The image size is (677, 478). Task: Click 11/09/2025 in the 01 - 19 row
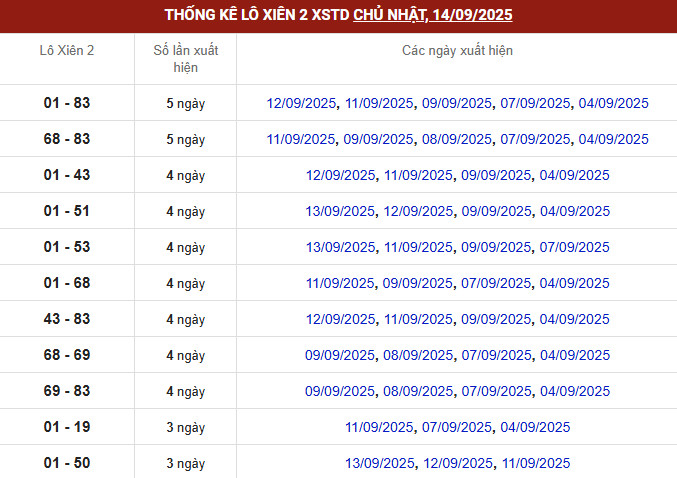[379, 427]
